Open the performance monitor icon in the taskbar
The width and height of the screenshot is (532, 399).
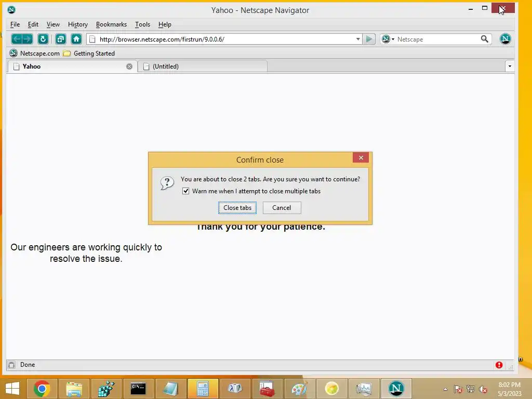click(x=364, y=389)
